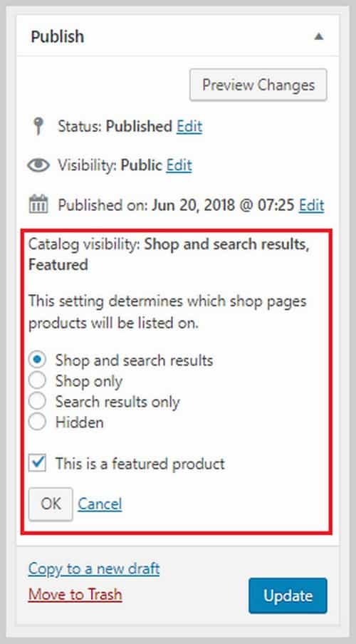This screenshot has height=644, width=356.
Task: Select Search results only option
Action: [x=37, y=402]
